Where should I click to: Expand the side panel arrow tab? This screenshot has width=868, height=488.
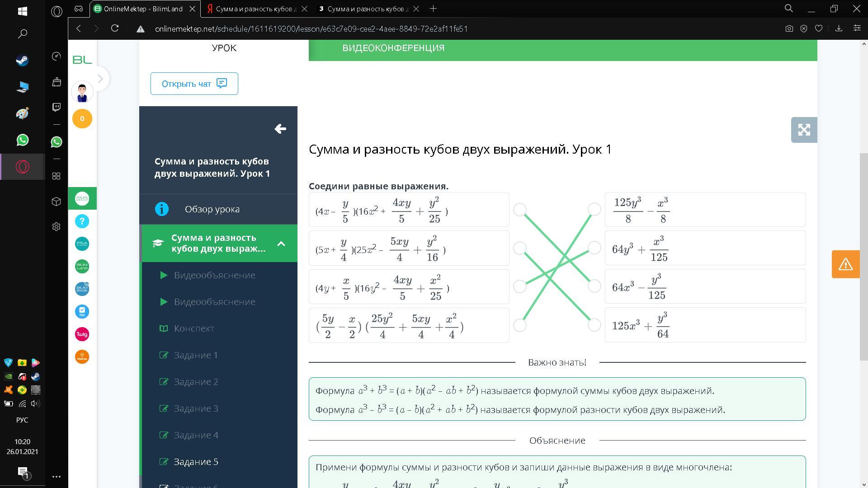click(100, 79)
